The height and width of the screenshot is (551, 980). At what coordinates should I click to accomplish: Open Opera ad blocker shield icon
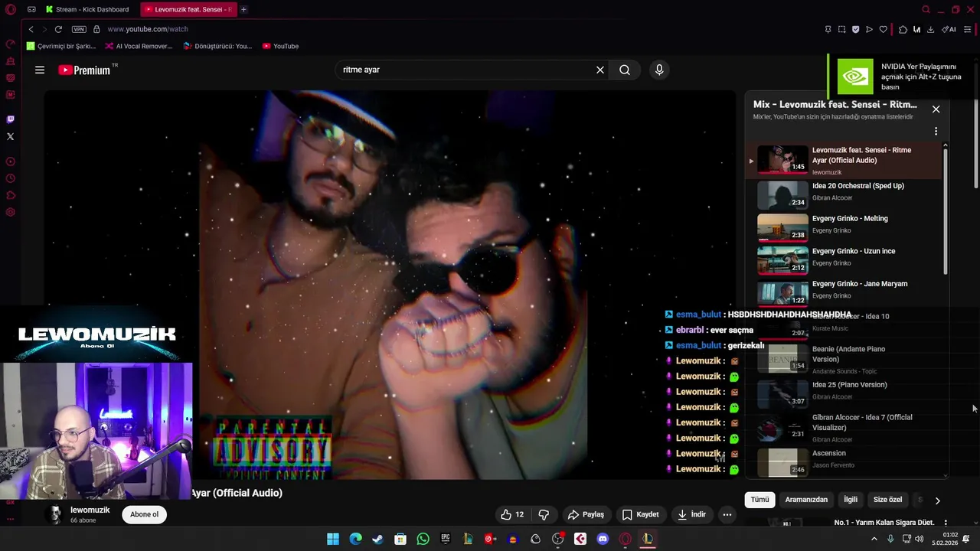click(855, 29)
